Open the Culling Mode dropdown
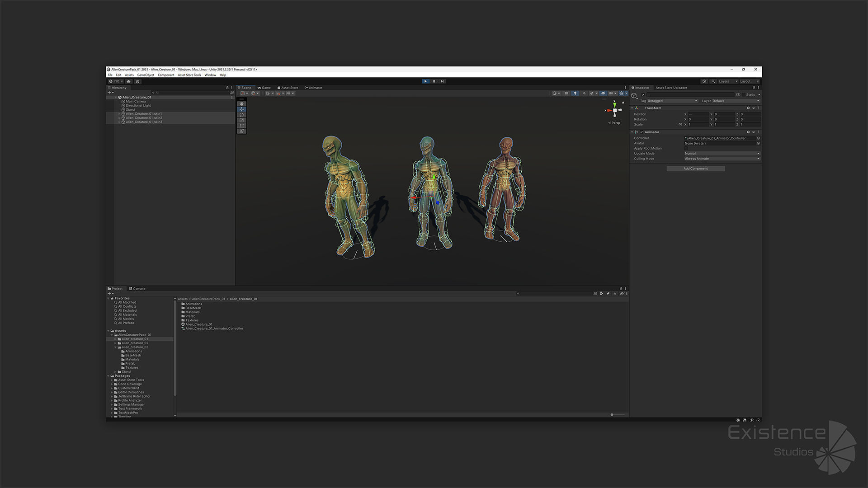This screenshot has height=488, width=868. (722, 159)
